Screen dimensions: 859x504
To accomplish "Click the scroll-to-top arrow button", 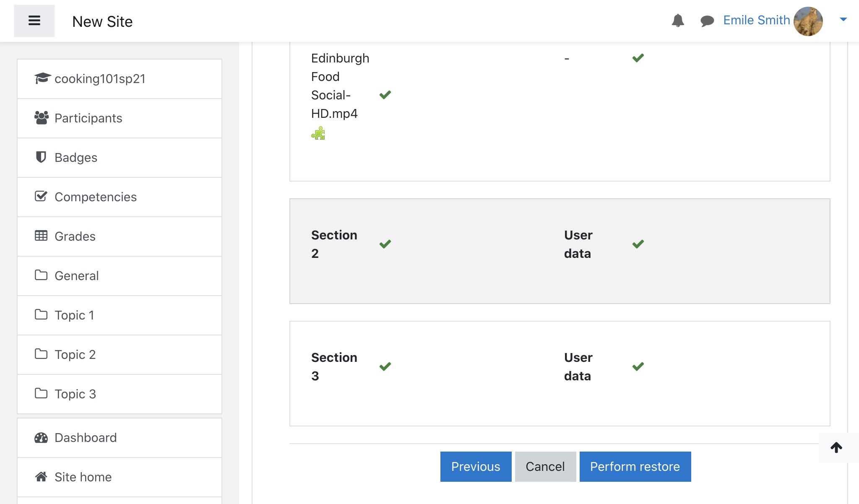I will click(x=836, y=447).
